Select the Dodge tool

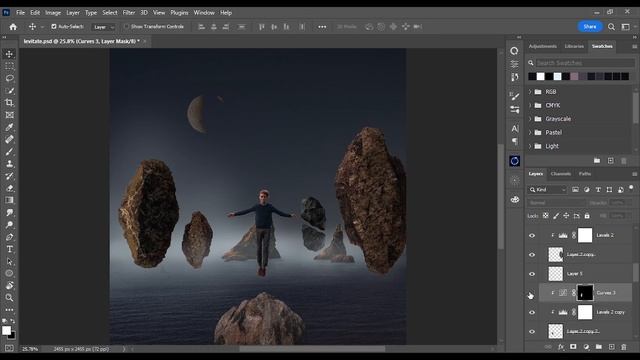click(x=9, y=224)
